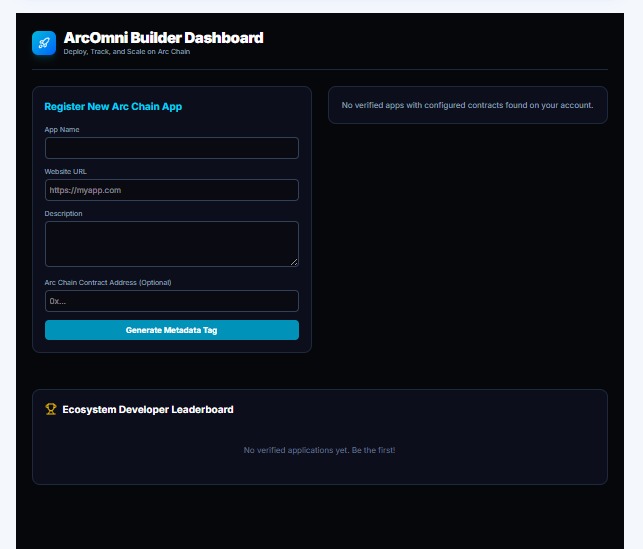This screenshot has width=643, height=549.
Task: Click the Generate Metadata Tag button
Action: pos(172,330)
